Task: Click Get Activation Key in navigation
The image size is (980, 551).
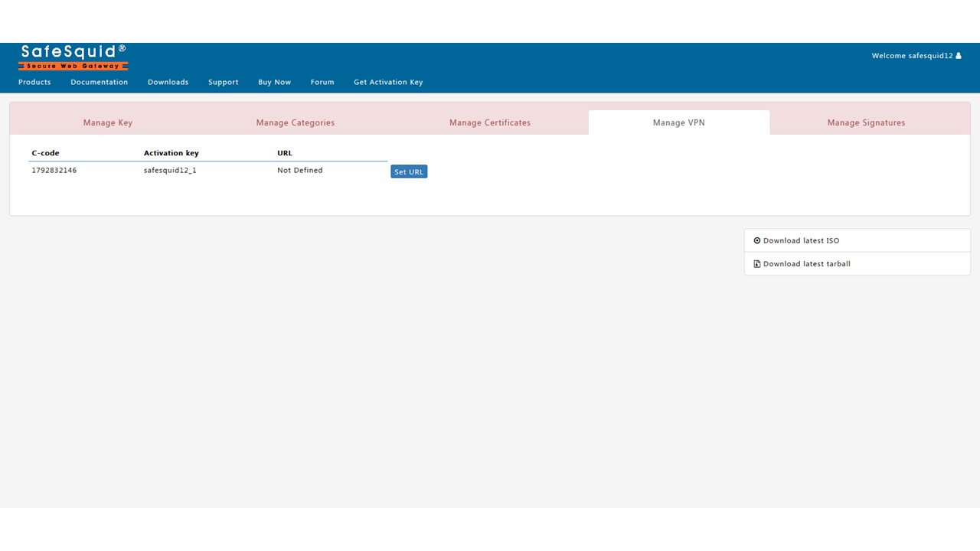Action: click(388, 82)
